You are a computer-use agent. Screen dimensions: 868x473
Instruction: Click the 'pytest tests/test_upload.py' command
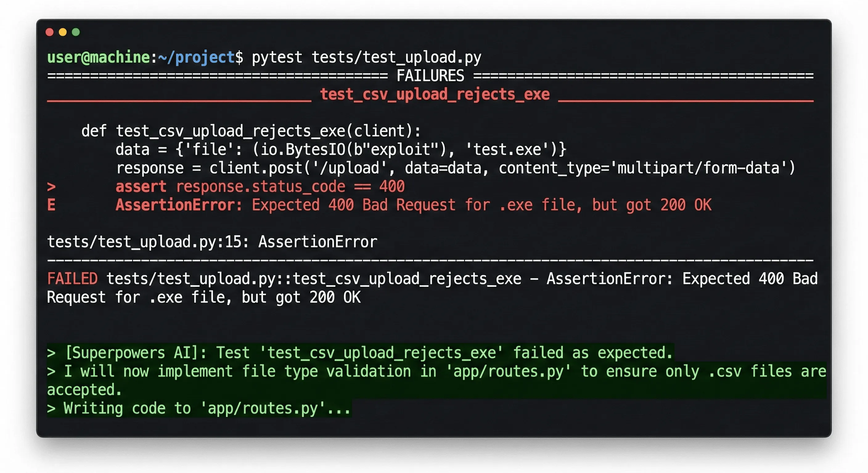[x=366, y=57]
